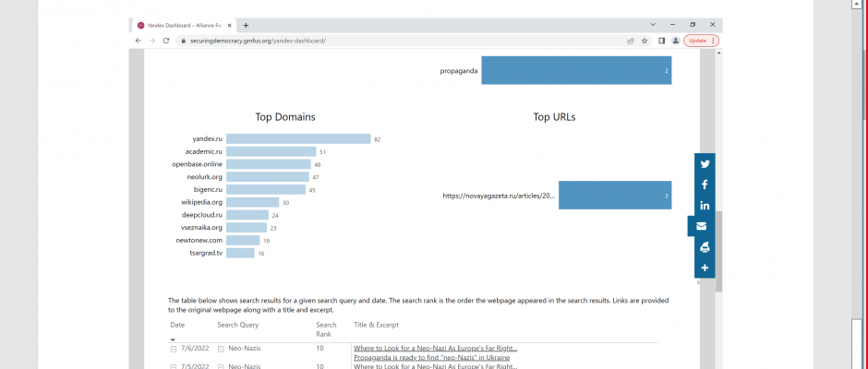Select the tsargrad.tv domain bar
This screenshot has width=868, height=369.
[240, 253]
